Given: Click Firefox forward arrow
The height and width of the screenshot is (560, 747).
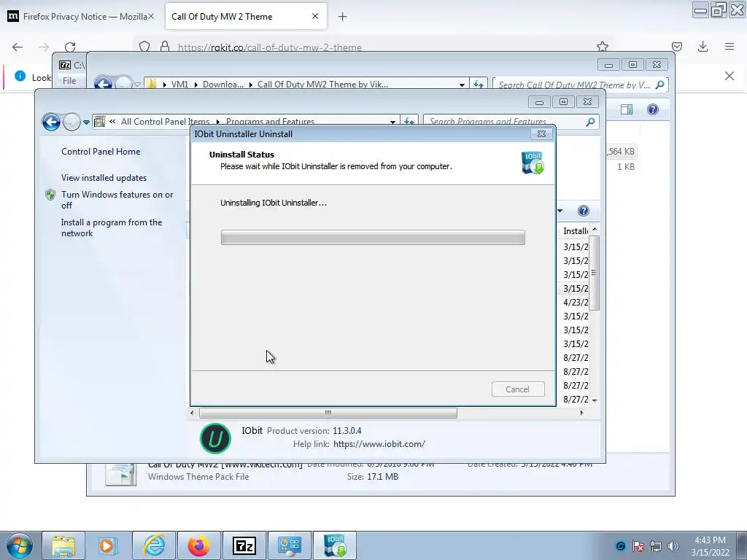Looking at the screenshot, I should pyautogui.click(x=44, y=47).
